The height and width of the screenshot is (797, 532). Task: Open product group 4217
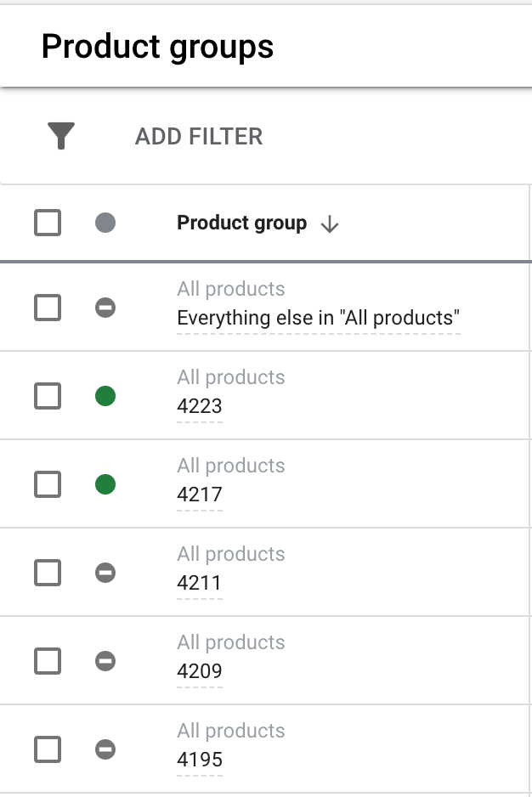tap(200, 495)
